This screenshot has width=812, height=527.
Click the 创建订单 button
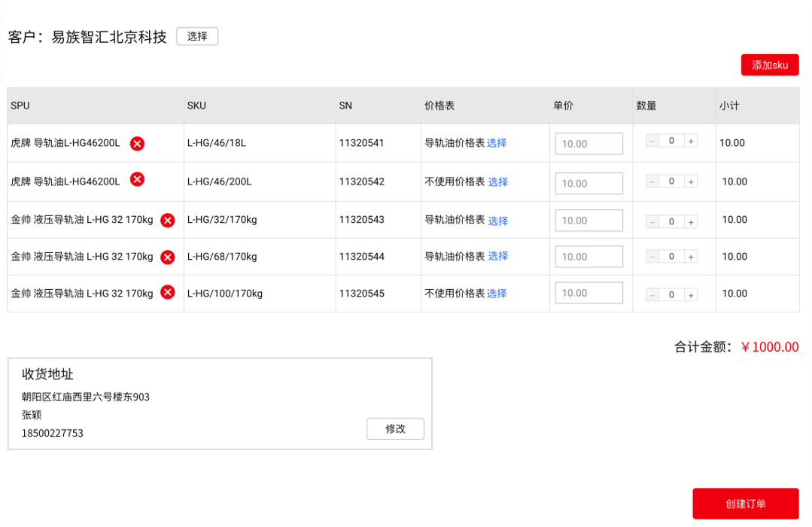746,503
